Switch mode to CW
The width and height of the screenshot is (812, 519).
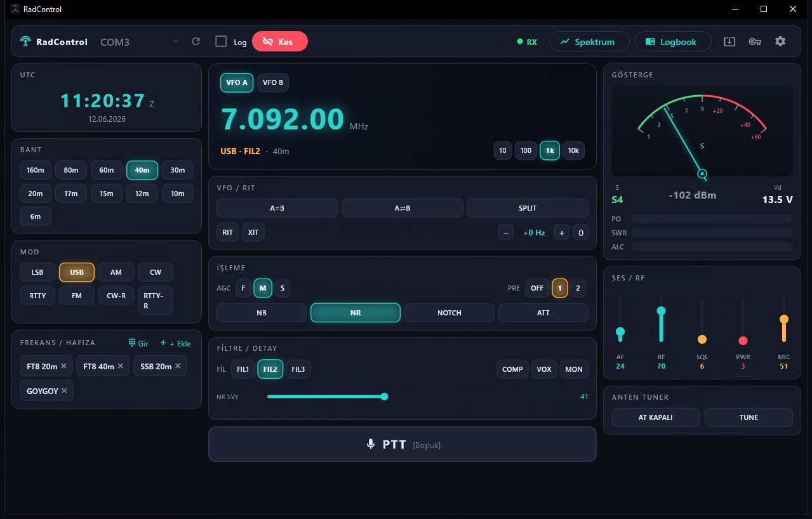pyautogui.click(x=156, y=272)
